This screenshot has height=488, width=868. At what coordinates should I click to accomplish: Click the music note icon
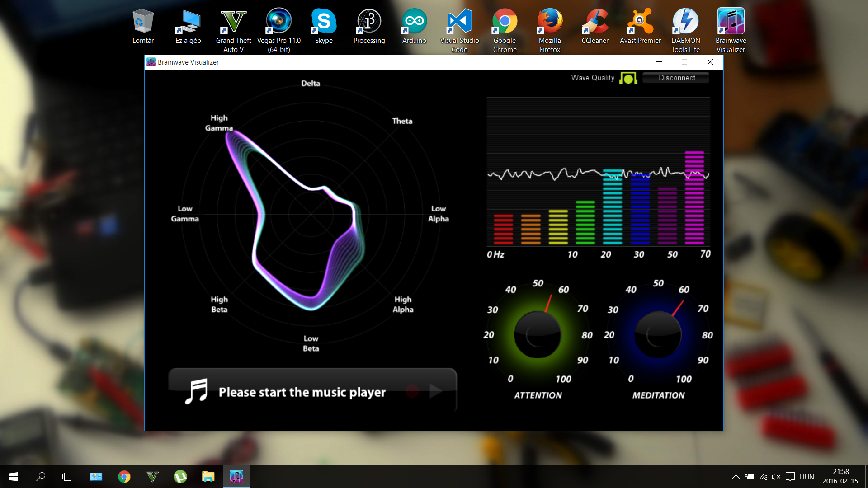pos(197,391)
